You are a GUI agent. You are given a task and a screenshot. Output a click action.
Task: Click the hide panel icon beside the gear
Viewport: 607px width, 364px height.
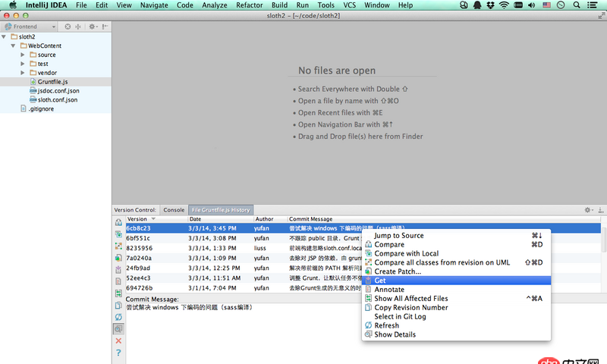[600, 209]
